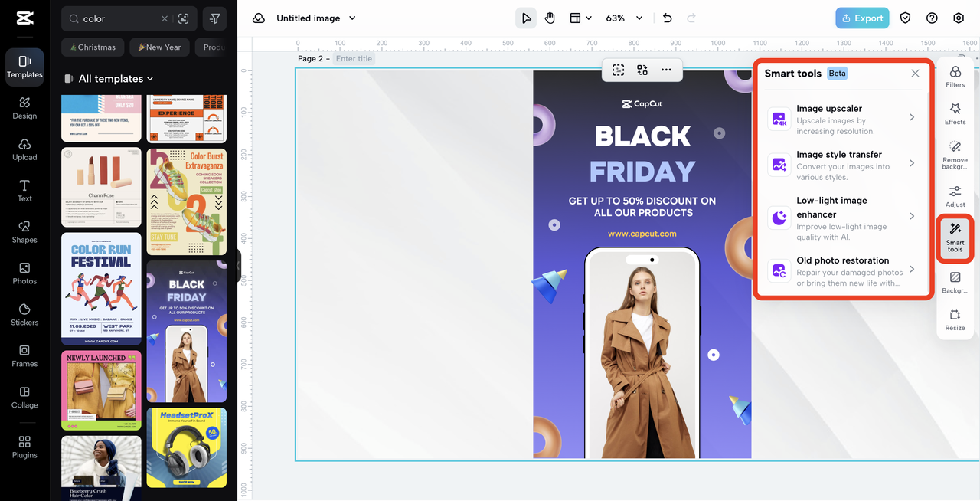Open the Shapes sidebar tab
980x501 pixels.
[24, 232]
